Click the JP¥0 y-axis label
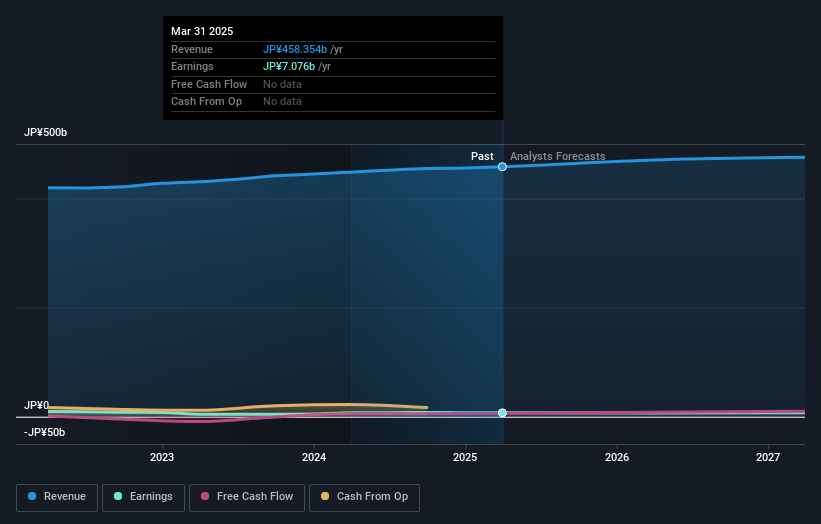Viewport: 821px width, 524px height. click(36, 405)
